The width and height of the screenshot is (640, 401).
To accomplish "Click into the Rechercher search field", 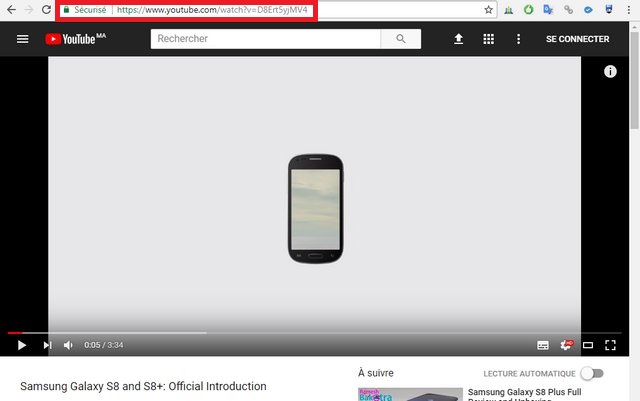I will 265,39.
